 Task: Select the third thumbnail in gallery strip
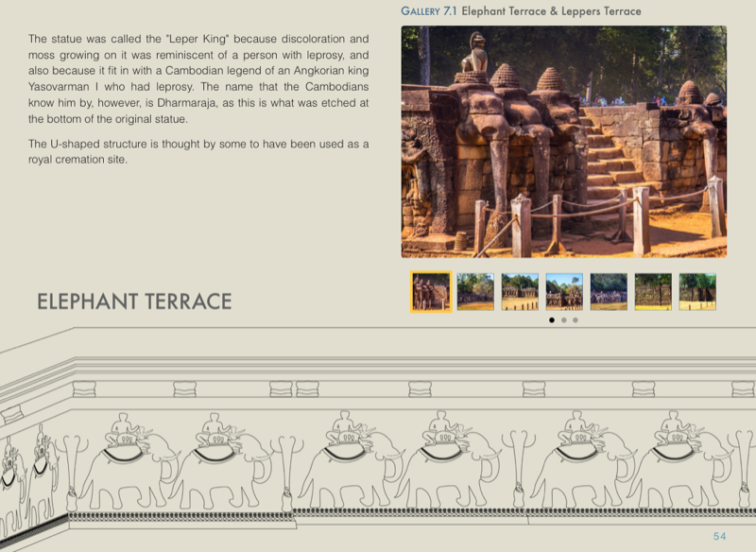[520, 292]
